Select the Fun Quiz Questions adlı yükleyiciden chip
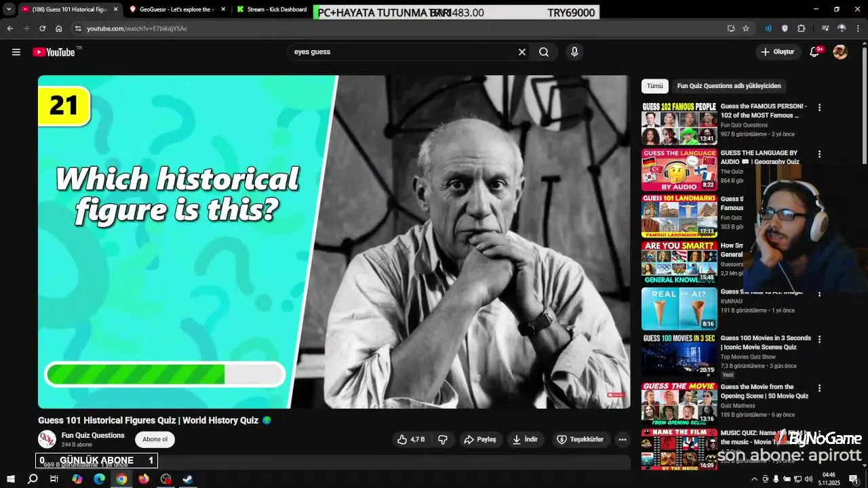The width and height of the screenshot is (868, 488). (x=729, y=86)
